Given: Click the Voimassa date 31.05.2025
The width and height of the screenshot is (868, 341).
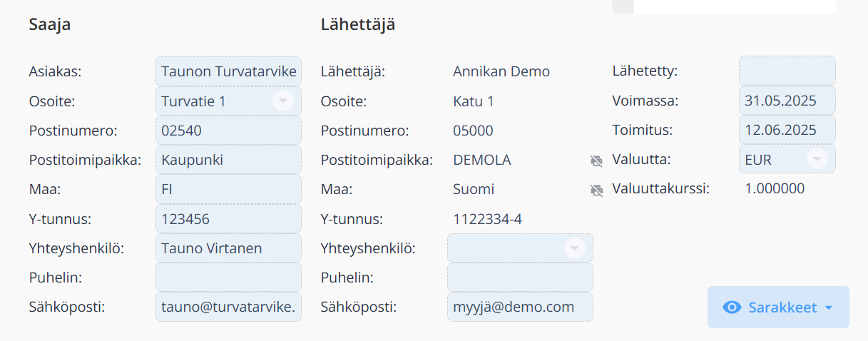Looking at the screenshot, I should pyautogui.click(x=787, y=101).
